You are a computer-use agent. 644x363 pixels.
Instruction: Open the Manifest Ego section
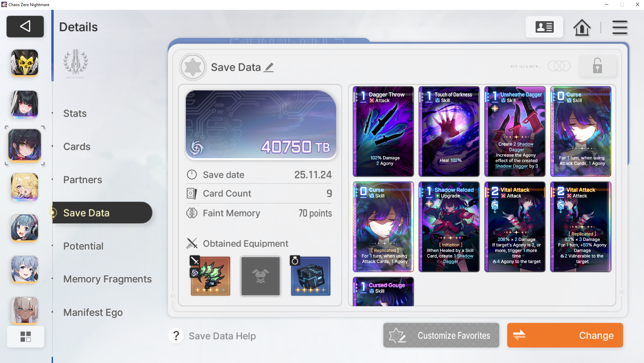point(93,312)
